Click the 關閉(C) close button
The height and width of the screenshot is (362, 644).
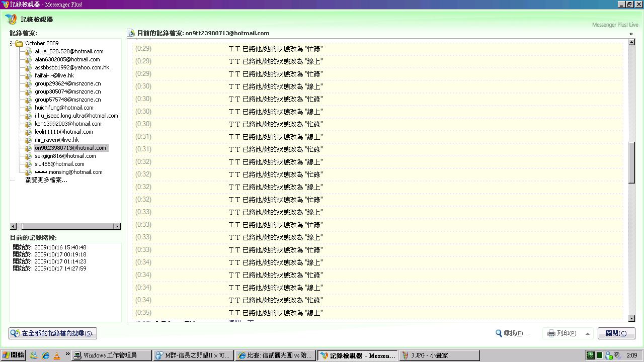coord(616,333)
